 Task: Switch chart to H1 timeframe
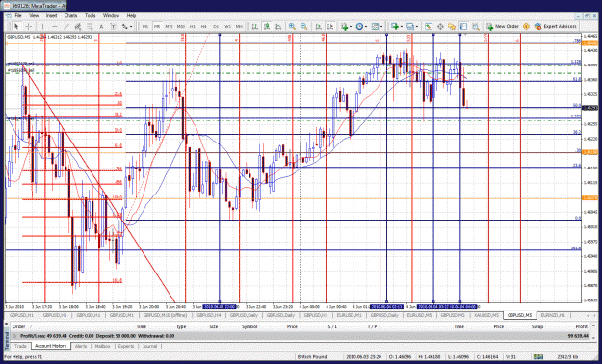(193, 27)
